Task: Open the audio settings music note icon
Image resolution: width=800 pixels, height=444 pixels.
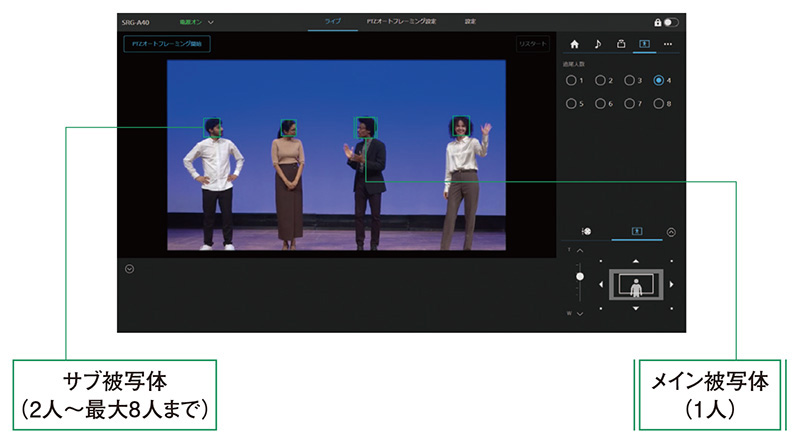Action: 597,44
